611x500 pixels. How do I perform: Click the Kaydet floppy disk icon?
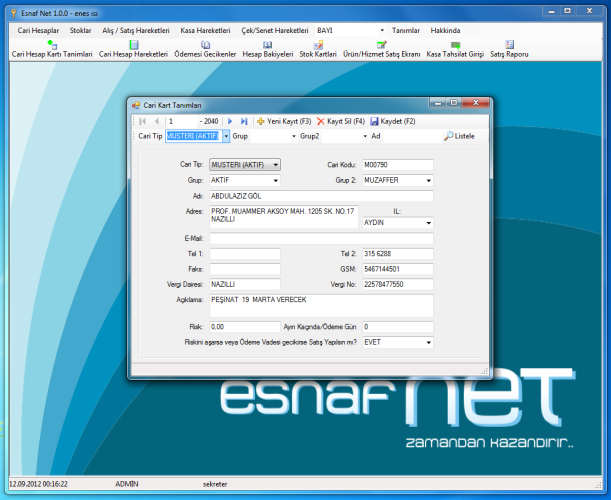[374, 121]
